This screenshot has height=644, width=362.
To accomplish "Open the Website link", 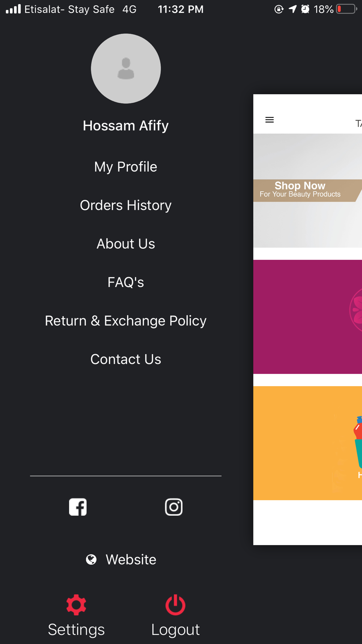I will point(131,560).
